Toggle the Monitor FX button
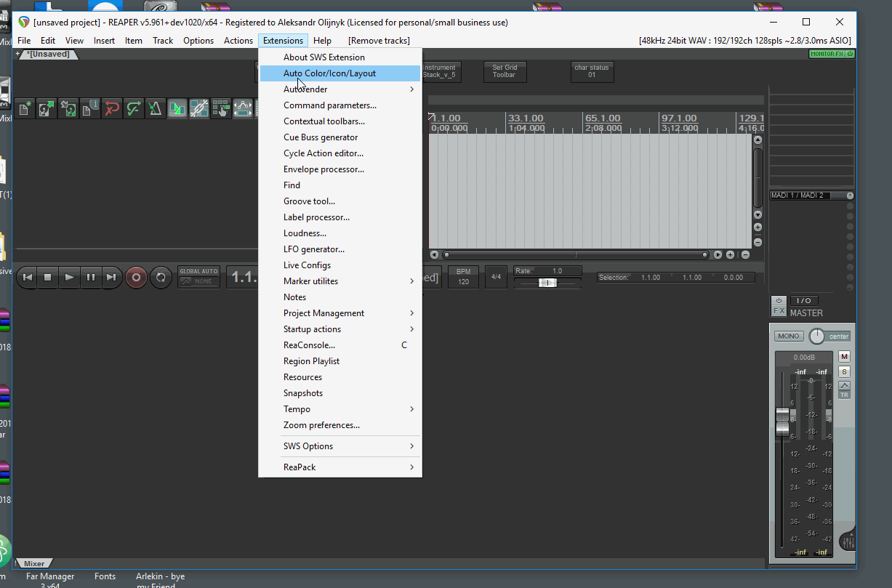The width and height of the screenshot is (892, 588). 832,54
